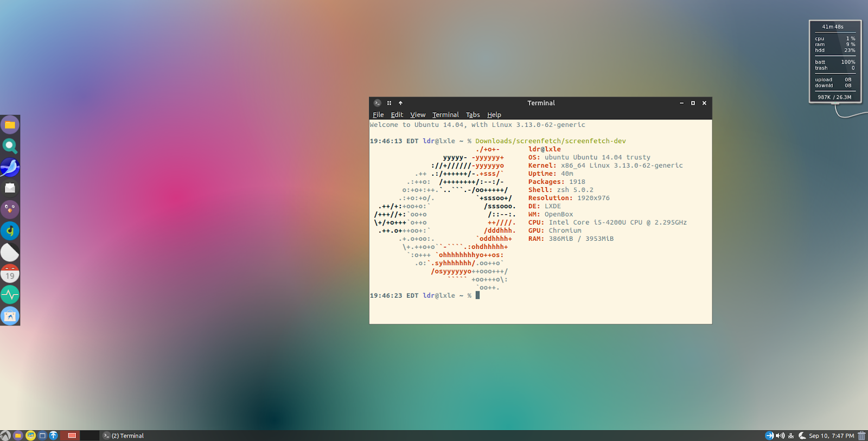Click the conky '987K / 26.3M' readout
The width and height of the screenshot is (868, 441).
tap(834, 97)
